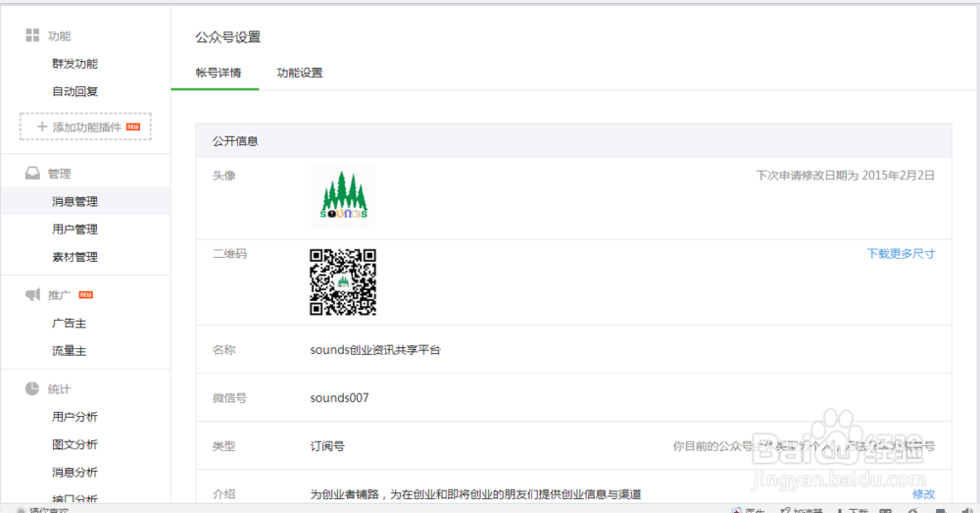Click the plus icon in 添加功能插件

click(42, 127)
